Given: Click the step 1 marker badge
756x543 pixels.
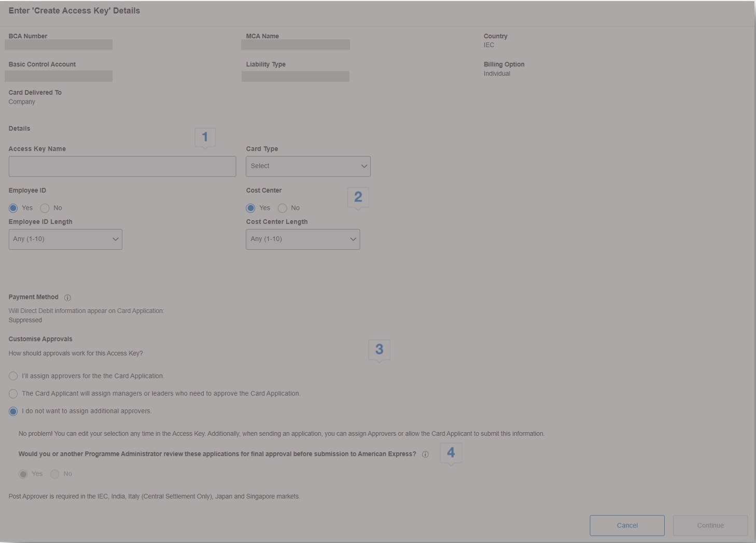Looking at the screenshot, I should (x=204, y=136).
